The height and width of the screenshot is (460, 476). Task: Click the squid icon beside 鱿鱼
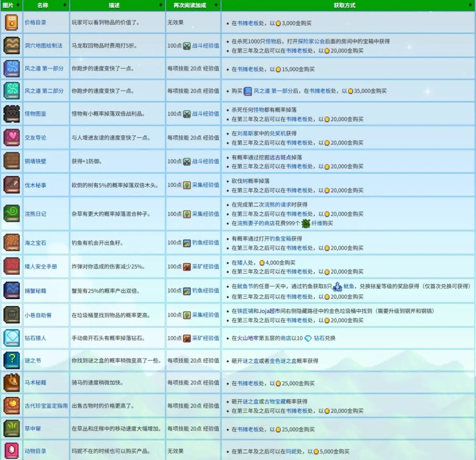pyautogui.click(x=338, y=286)
